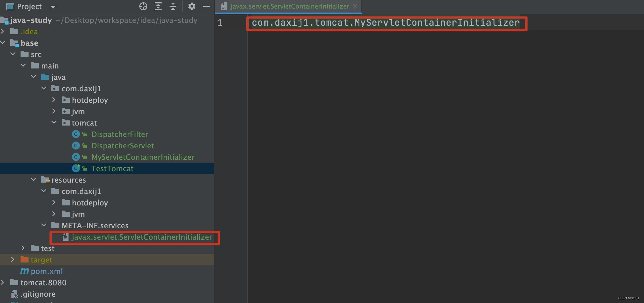Click the ServletContainerInitializer file icon in tree
Image resolution: width=644 pixels, height=303 pixels.
tap(66, 237)
